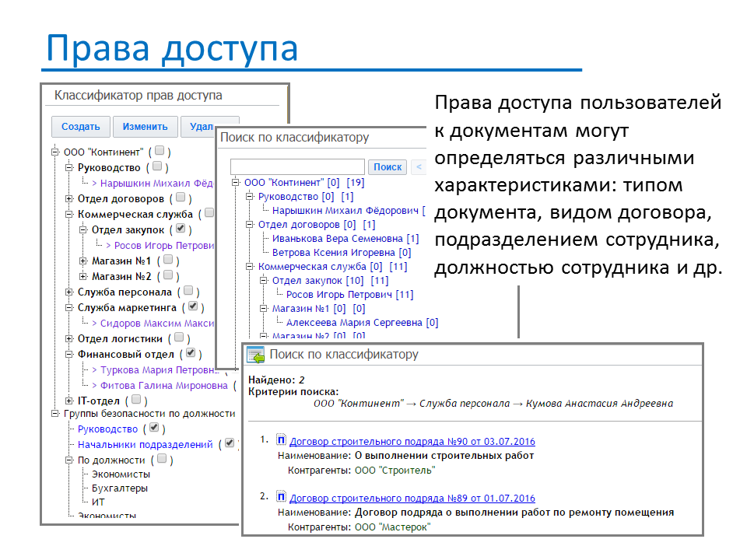
Task: Open contract link Договор строительного подряда №89
Action: click(x=412, y=498)
